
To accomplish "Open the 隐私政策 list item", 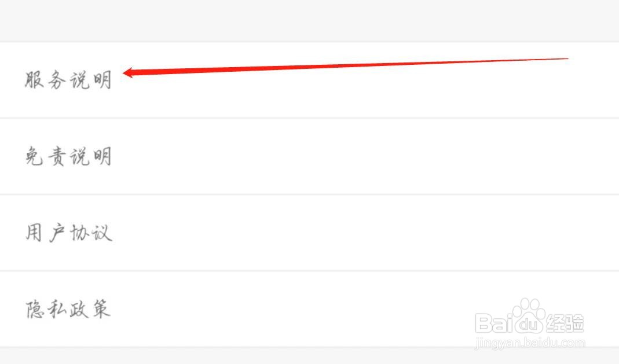I will coord(309,309).
